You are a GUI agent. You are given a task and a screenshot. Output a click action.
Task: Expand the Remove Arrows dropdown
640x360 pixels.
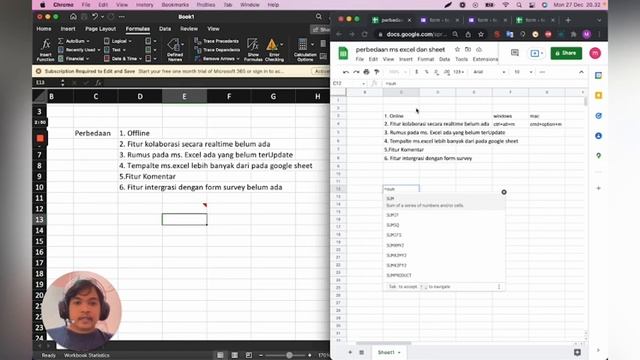[238, 59]
